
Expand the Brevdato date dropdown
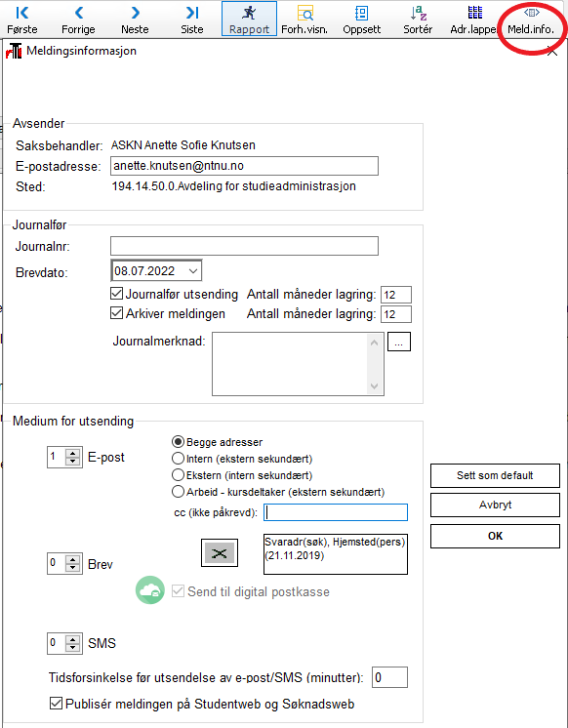(193, 271)
